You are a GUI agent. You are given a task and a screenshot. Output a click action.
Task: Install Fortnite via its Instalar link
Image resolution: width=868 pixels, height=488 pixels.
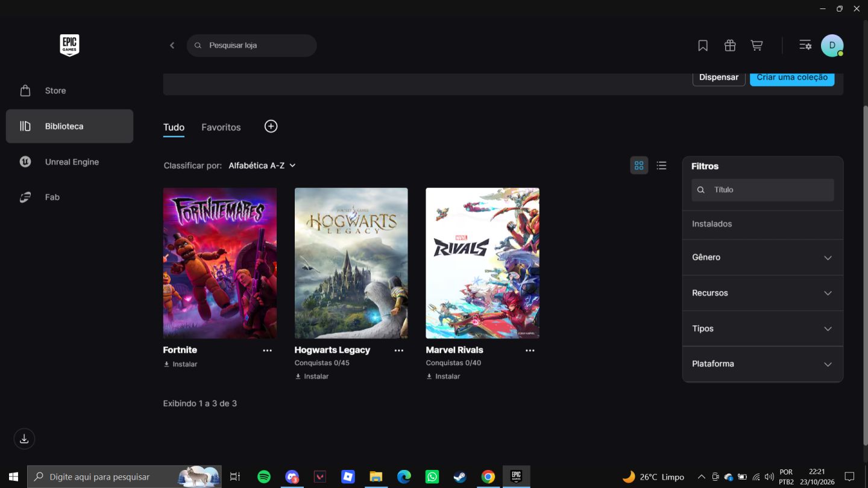pos(180,364)
